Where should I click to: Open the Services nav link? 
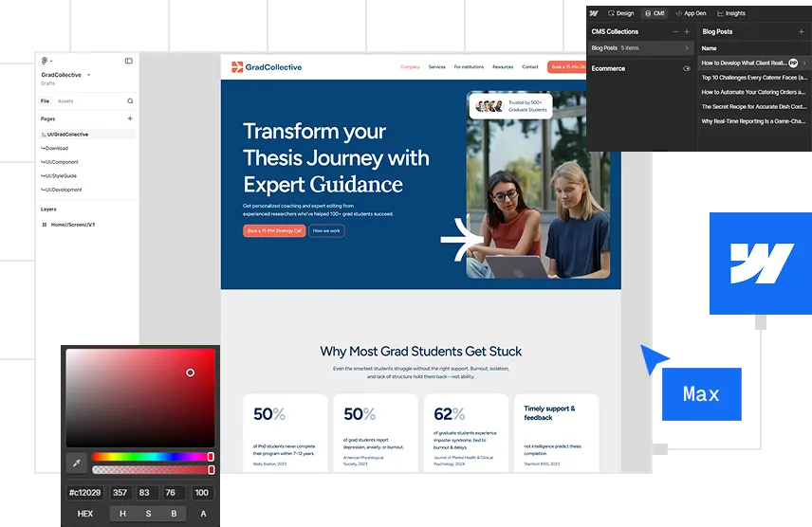(x=437, y=66)
